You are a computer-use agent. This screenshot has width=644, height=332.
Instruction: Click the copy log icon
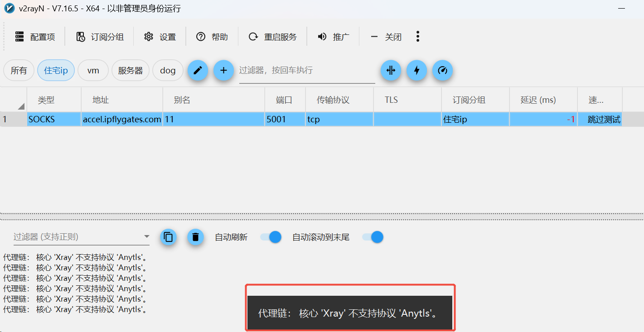169,237
